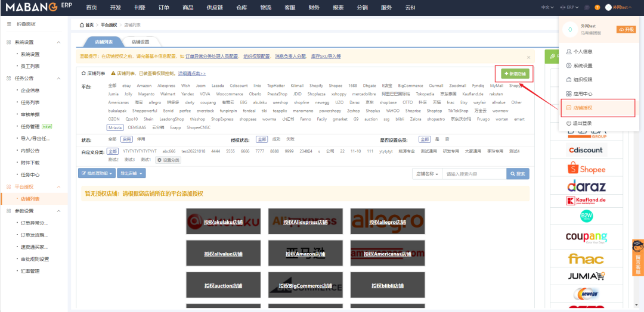Click the coupang logo in right panel
This screenshot has height=312, width=644.
pos(586,238)
